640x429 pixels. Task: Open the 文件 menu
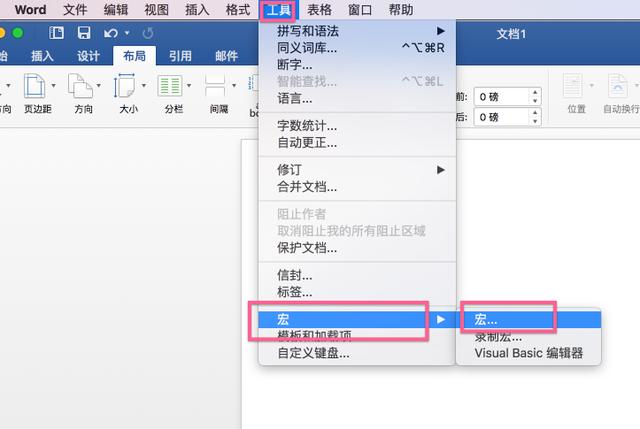coord(75,10)
